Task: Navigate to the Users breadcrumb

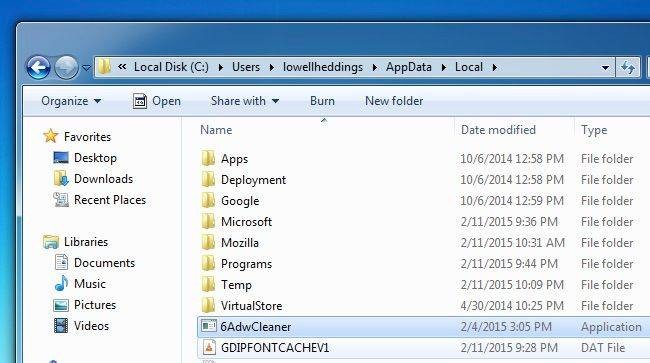Action: pos(246,67)
